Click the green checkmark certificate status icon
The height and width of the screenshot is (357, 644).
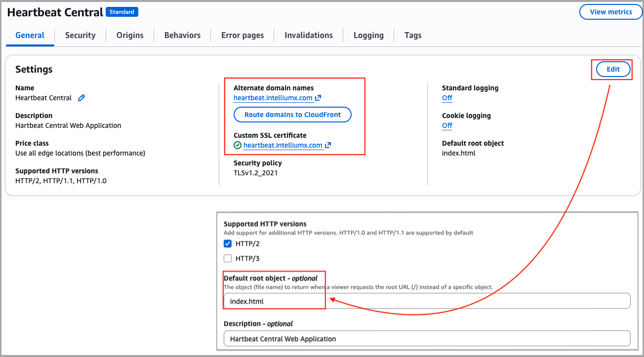click(238, 145)
